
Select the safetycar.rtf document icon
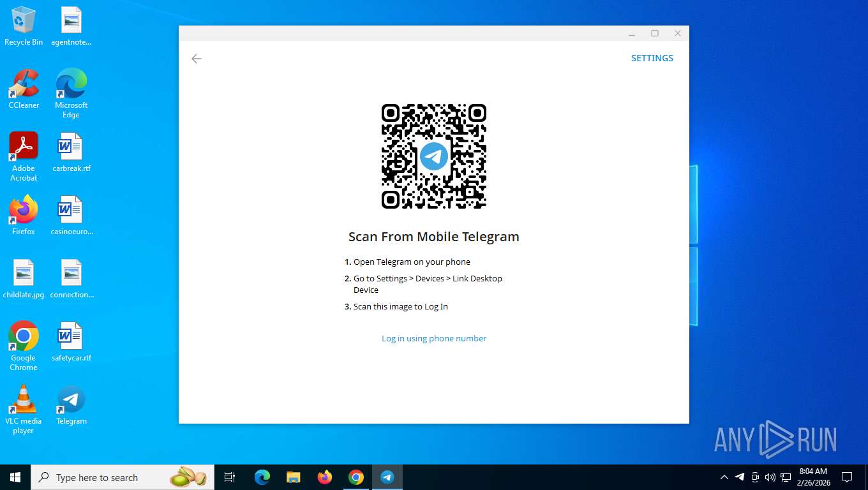click(x=71, y=342)
